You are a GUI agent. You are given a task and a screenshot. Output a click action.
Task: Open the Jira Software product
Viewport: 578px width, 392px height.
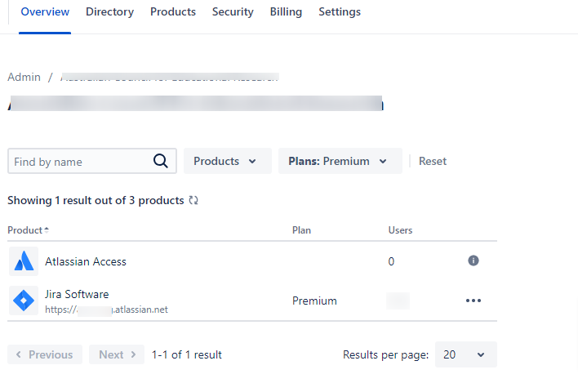pos(77,294)
